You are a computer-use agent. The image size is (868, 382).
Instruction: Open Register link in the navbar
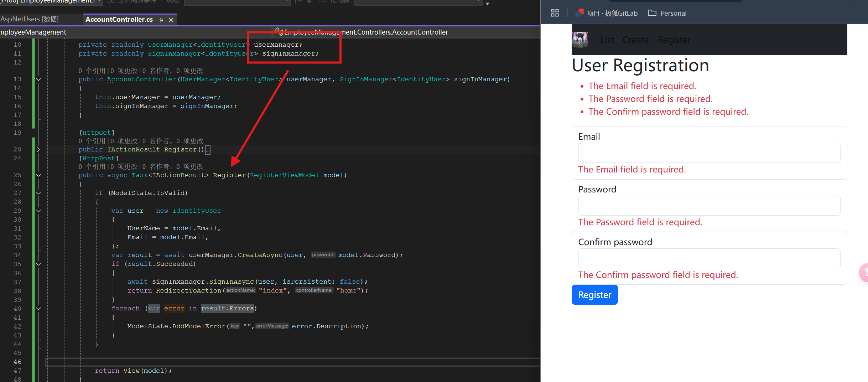pos(674,40)
